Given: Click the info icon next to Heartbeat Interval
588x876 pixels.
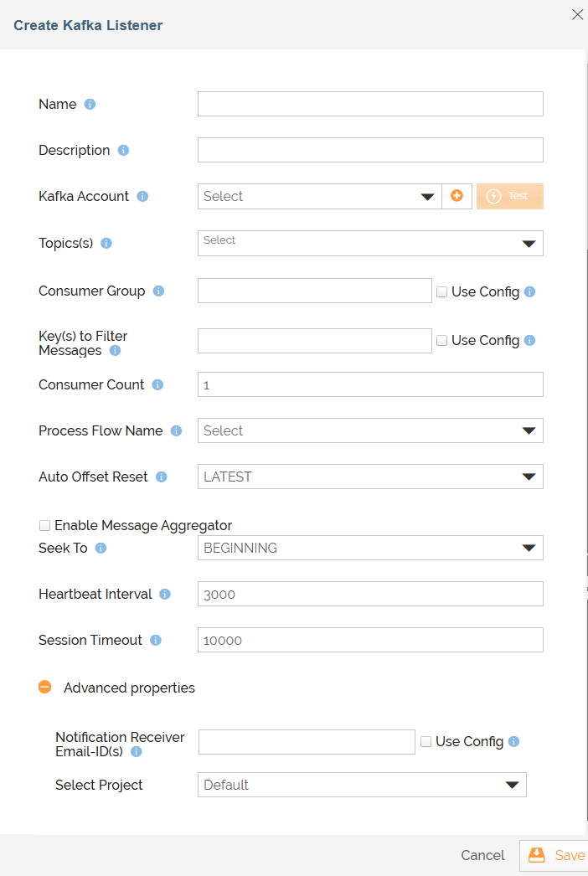Looking at the screenshot, I should coord(165,595).
